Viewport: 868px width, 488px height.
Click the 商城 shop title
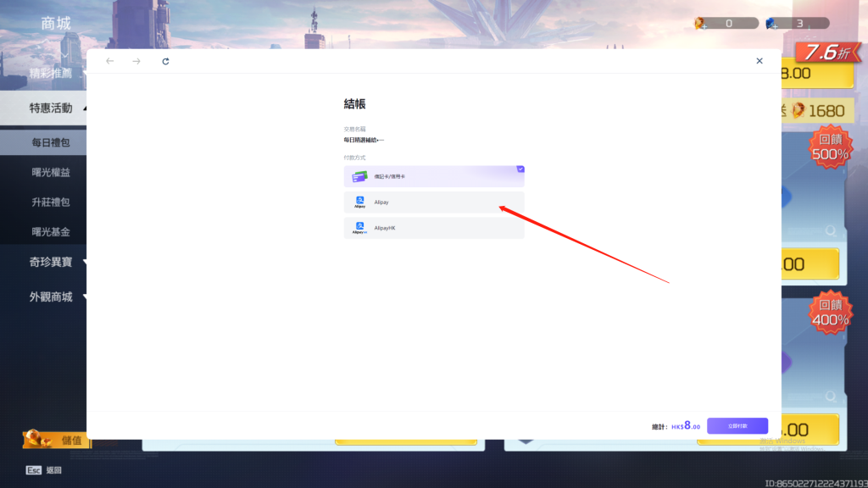56,23
